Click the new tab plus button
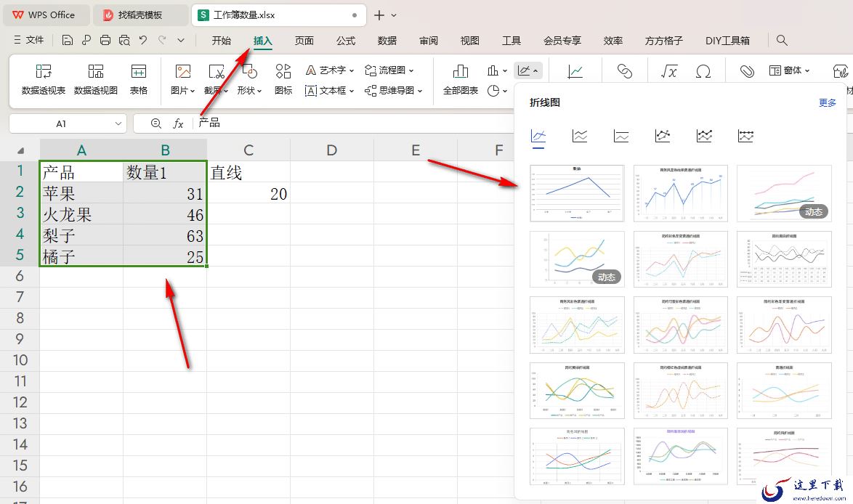This screenshot has height=504, width=853. [379, 15]
